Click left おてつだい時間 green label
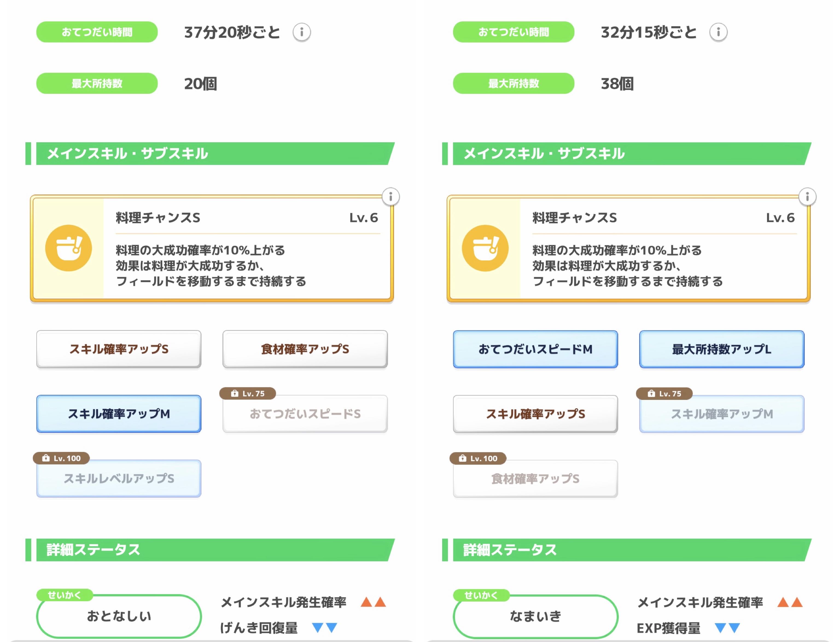 click(97, 32)
